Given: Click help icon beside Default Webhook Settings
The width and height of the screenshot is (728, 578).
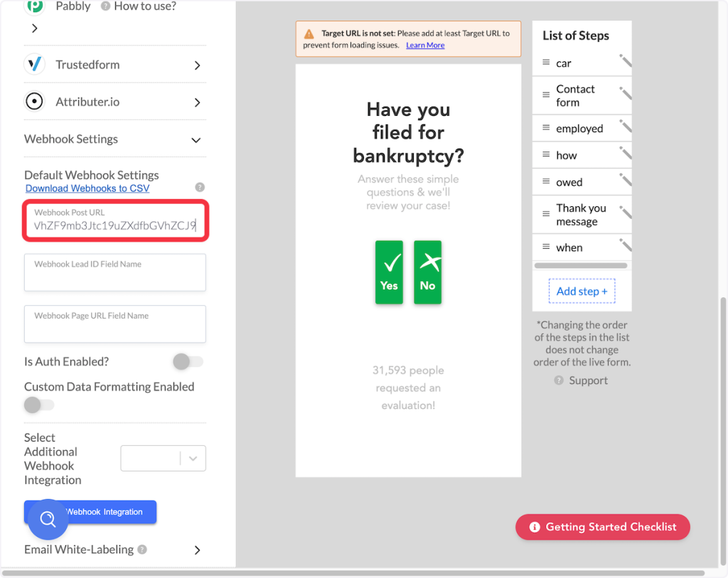Looking at the screenshot, I should (200, 188).
